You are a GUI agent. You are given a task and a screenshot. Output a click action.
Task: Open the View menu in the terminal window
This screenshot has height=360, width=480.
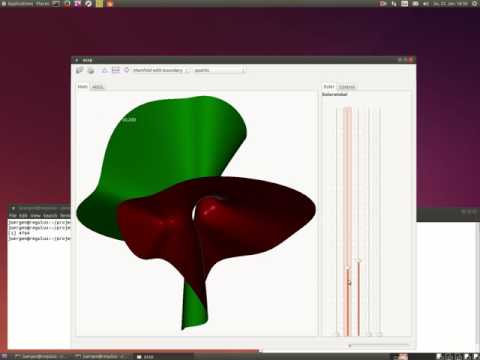click(35, 216)
